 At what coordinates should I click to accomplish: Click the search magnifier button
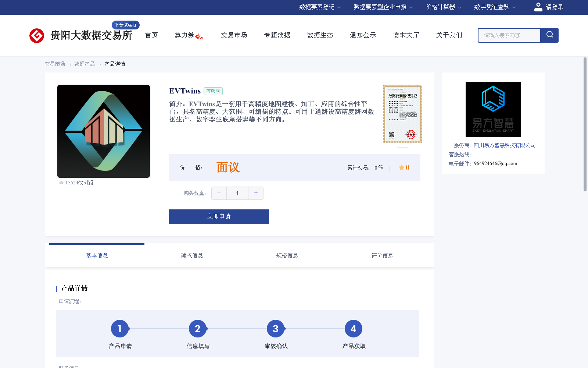tap(549, 35)
